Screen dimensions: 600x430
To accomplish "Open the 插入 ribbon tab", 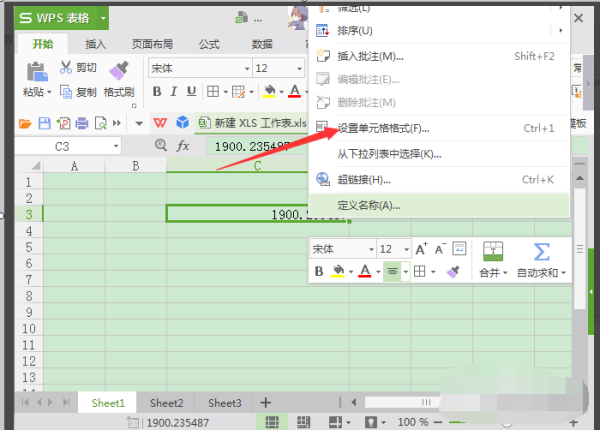I will (x=96, y=44).
